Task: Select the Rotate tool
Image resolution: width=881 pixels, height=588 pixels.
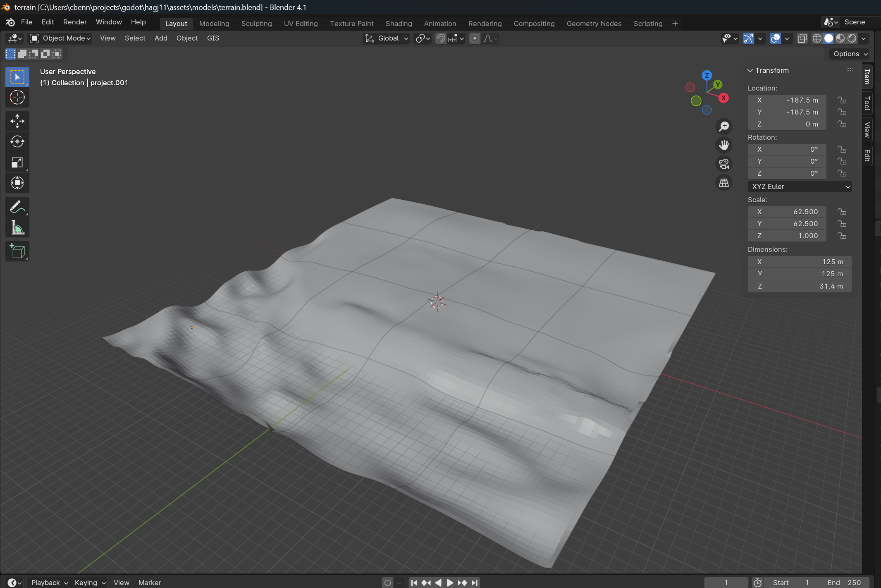Action: 17,142
